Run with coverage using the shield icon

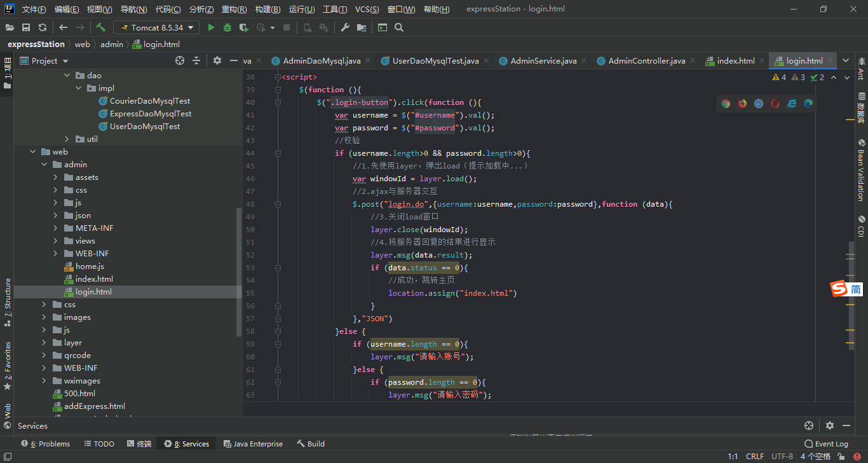(x=244, y=27)
